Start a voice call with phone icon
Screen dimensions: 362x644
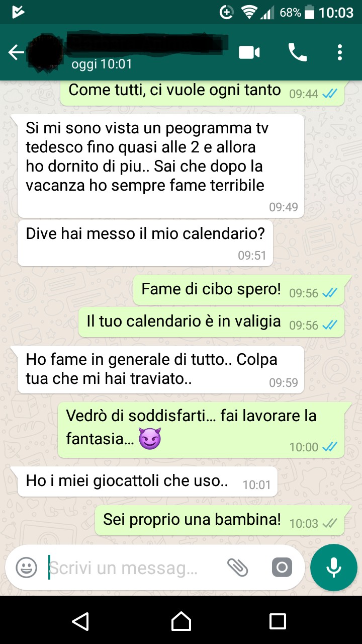point(297,52)
